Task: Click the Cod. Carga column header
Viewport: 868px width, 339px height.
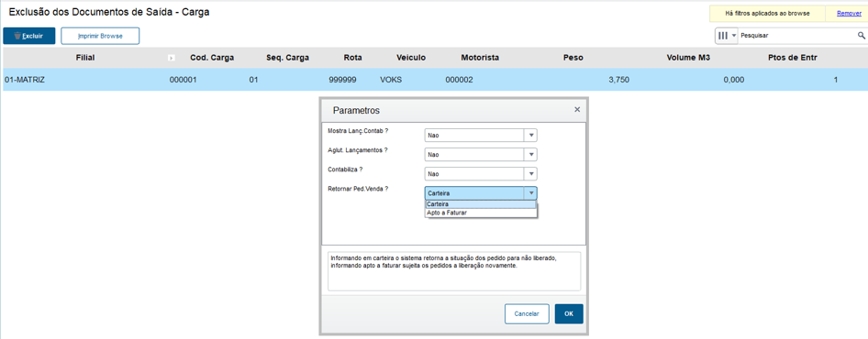Action: 212,58
